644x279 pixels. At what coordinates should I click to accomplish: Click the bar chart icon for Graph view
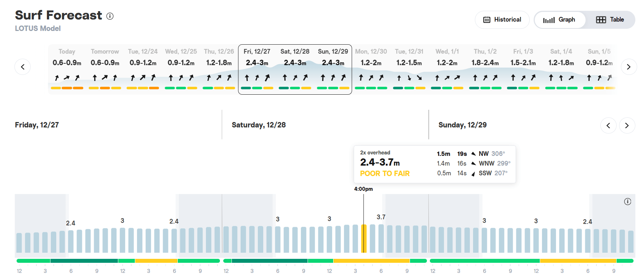coord(549,20)
